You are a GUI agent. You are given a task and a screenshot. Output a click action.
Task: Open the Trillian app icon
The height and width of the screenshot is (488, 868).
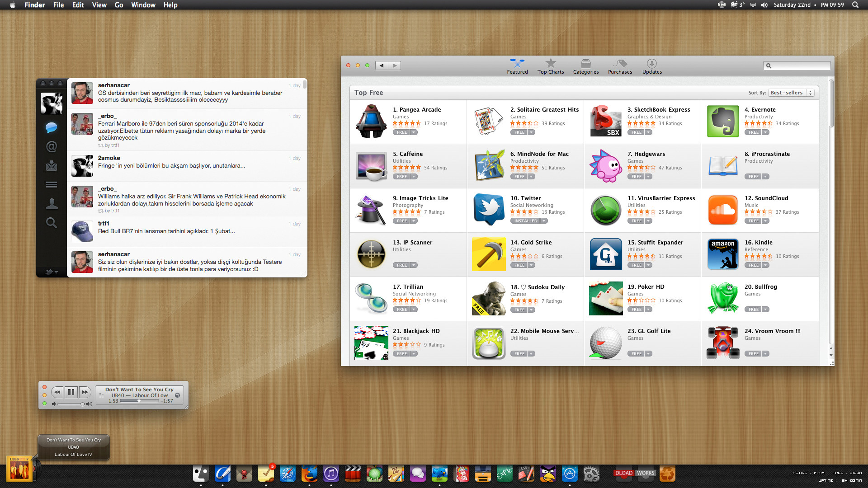pos(371,298)
